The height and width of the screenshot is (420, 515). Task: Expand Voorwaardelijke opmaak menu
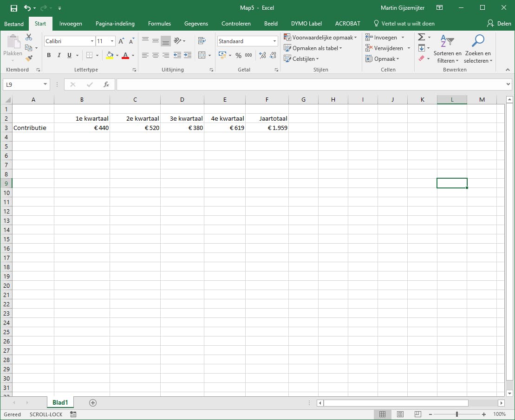click(x=320, y=38)
